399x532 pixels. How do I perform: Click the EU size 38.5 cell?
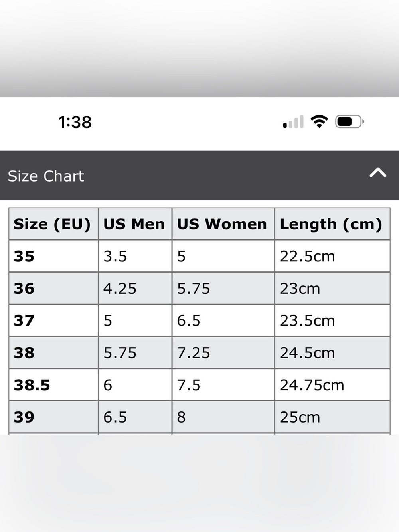point(53,385)
